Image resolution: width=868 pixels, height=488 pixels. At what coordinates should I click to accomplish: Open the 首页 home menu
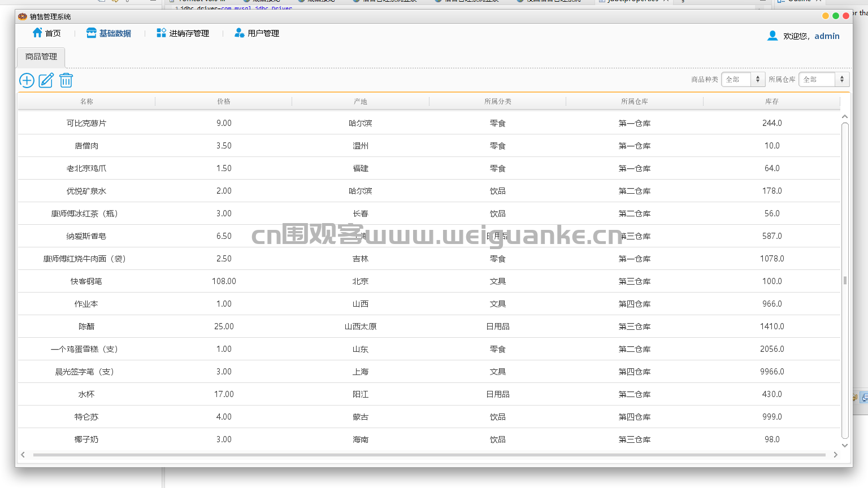46,33
